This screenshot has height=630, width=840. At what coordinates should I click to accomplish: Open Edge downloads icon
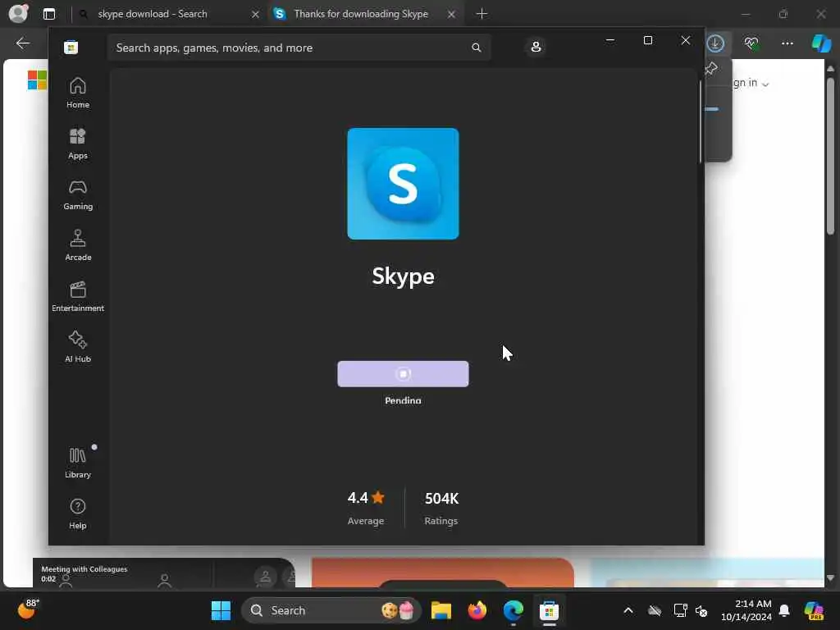pyautogui.click(x=715, y=43)
